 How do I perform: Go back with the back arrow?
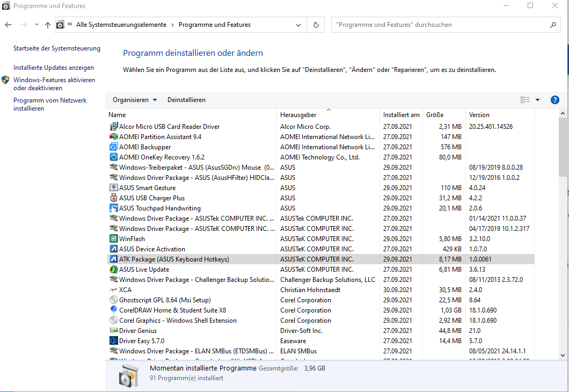pyautogui.click(x=9, y=25)
